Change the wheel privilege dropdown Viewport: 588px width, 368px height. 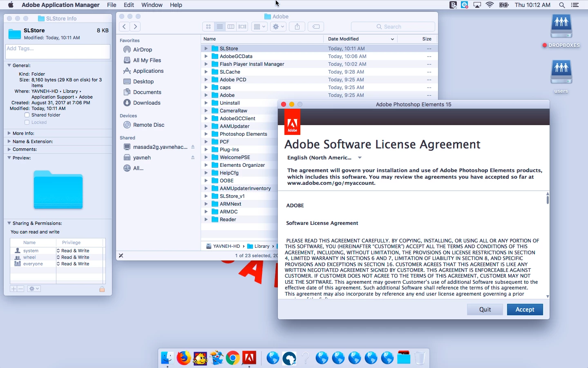(x=75, y=257)
